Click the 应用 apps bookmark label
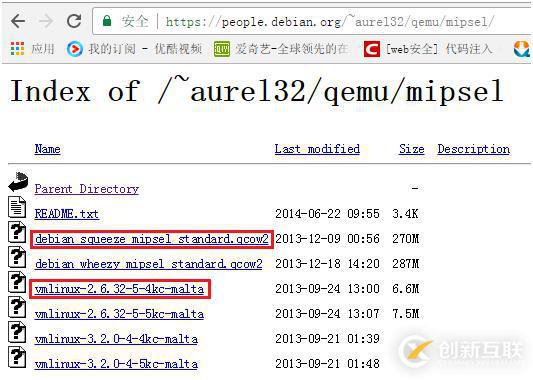The width and height of the screenshot is (533, 380). click(x=43, y=49)
